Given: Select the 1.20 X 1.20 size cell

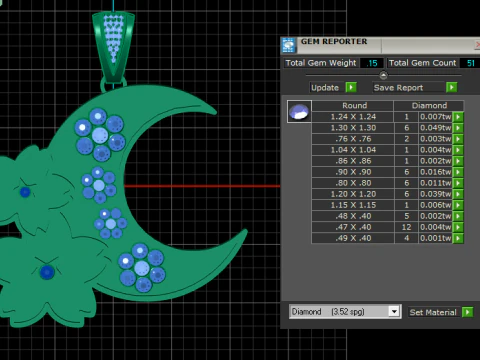Looking at the screenshot, I should [x=353, y=194].
